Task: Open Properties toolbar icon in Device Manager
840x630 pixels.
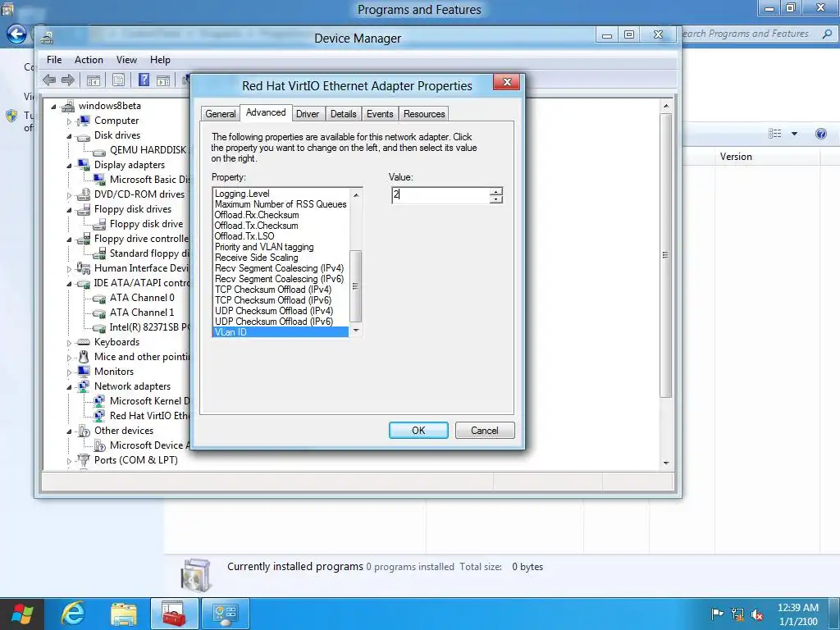Action: (118, 80)
